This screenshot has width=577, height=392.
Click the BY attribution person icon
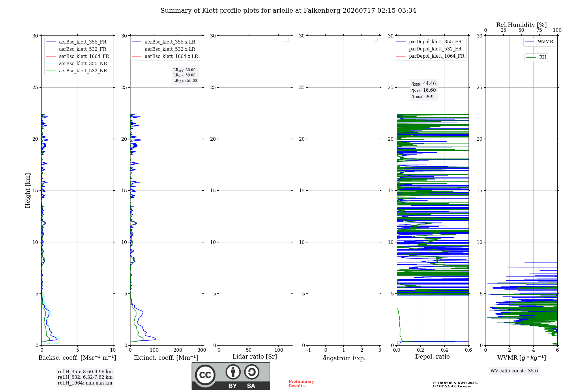[233, 372]
